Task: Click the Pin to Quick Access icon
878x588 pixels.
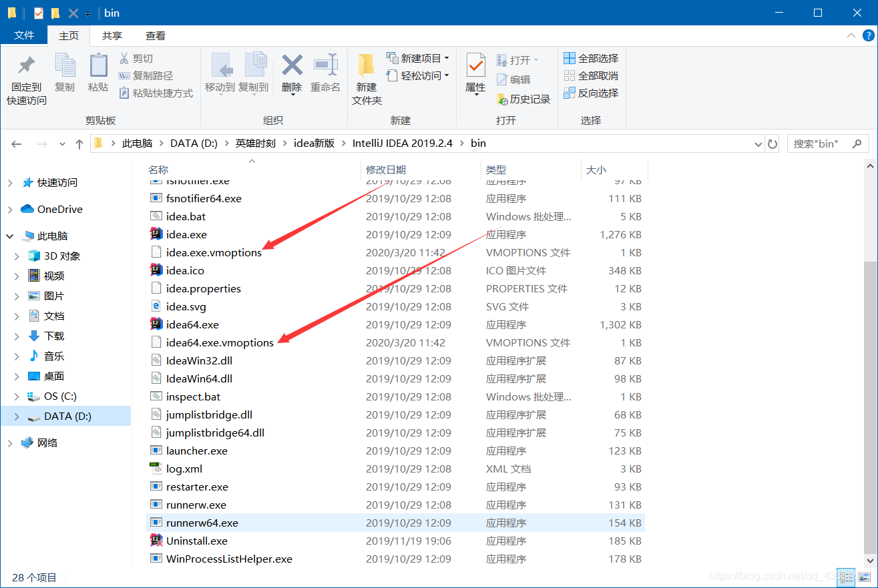Action: [27, 65]
